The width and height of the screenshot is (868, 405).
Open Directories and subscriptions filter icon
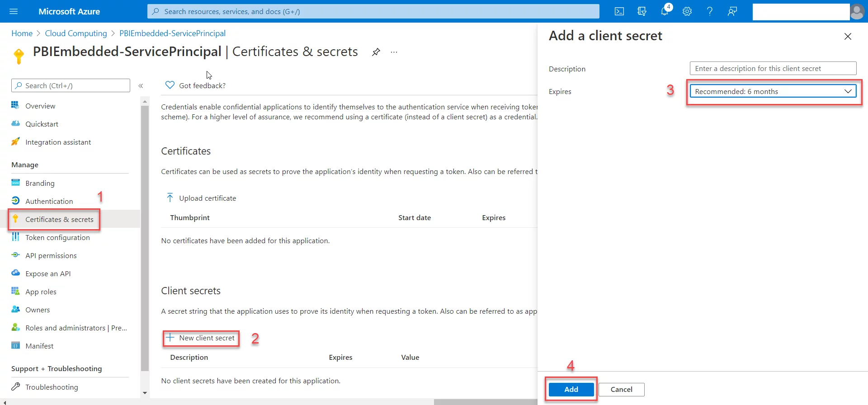pos(642,11)
